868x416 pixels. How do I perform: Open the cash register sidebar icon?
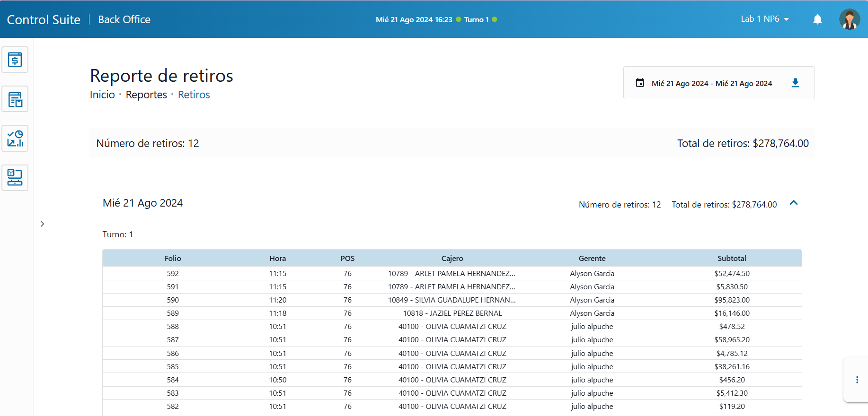click(15, 60)
